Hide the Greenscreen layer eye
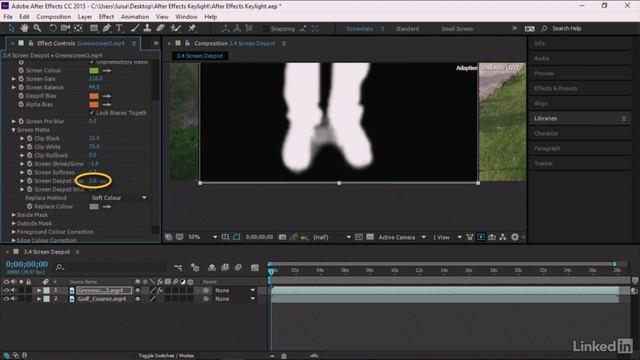This screenshot has width=640, height=360. click(x=6, y=290)
